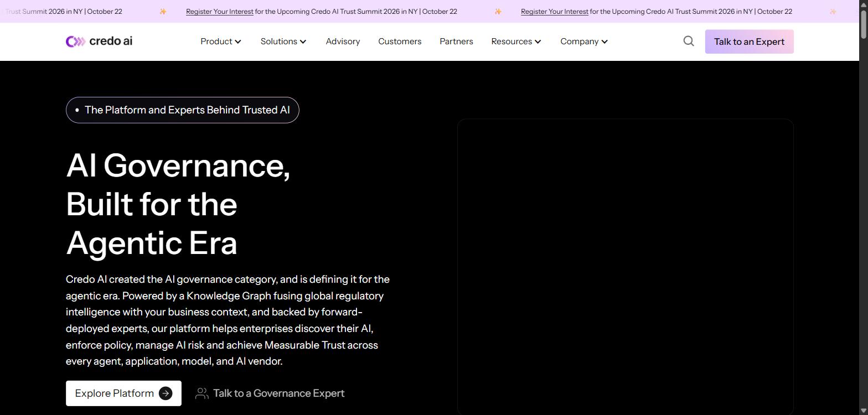The image size is (868, 415).
Task: Click the 'Platform and Experts Behind Trusted AI' badge
Action: [183, 110]
